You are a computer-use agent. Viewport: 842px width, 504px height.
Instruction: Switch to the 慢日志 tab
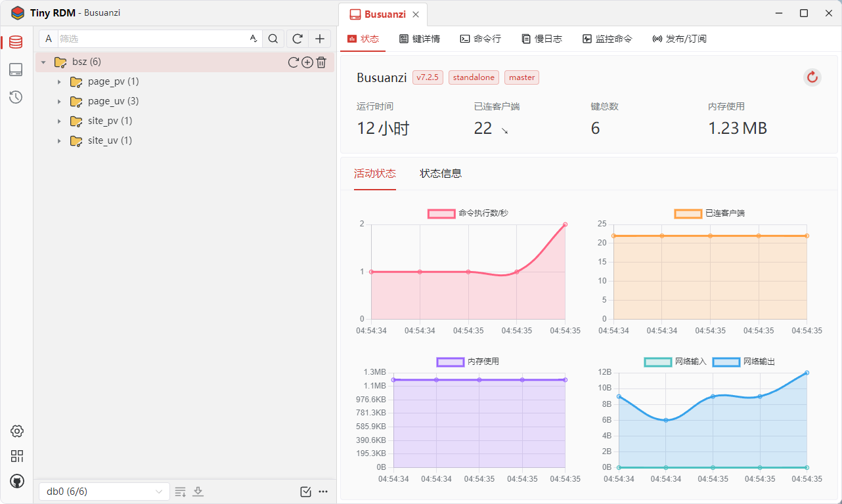tap(542, 39)
